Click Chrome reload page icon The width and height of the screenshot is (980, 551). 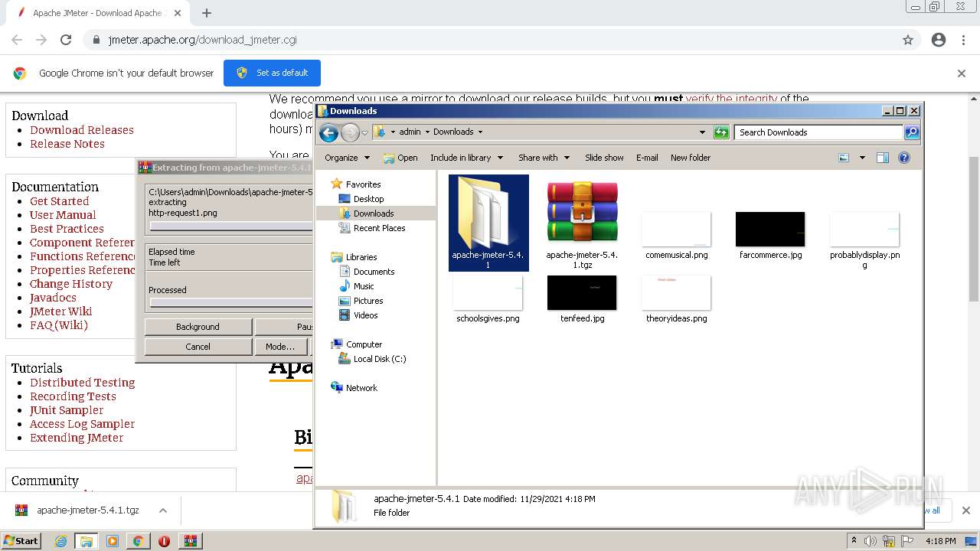pyautogui.click(x=66, y=40)
